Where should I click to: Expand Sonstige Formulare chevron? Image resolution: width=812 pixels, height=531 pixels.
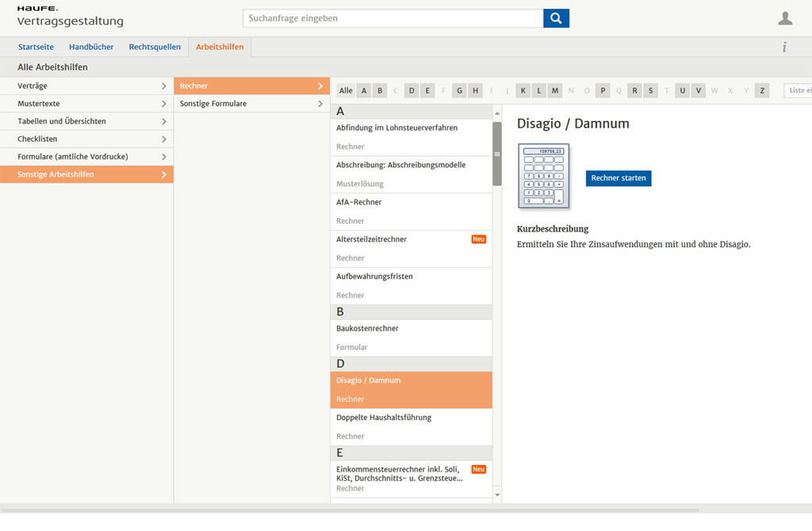point(320,104)
